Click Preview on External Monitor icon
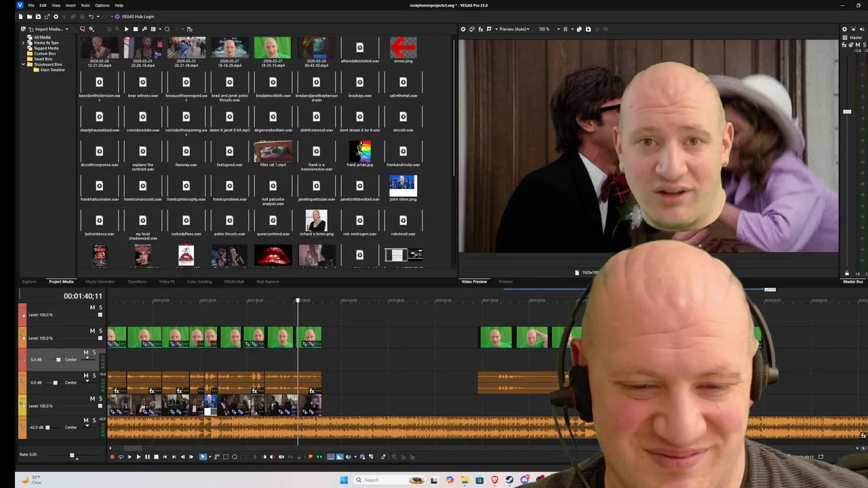868x488 pixels. [x=472, y=29]
